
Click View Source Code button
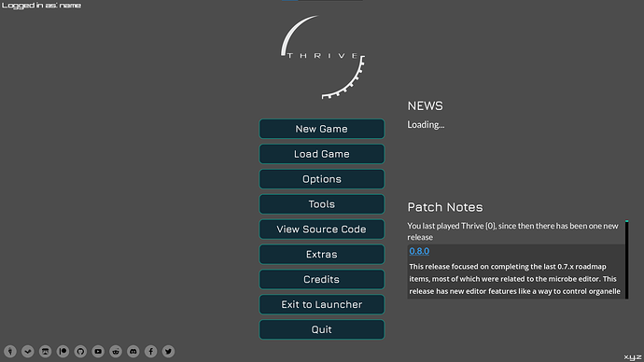tap(322, 229)
